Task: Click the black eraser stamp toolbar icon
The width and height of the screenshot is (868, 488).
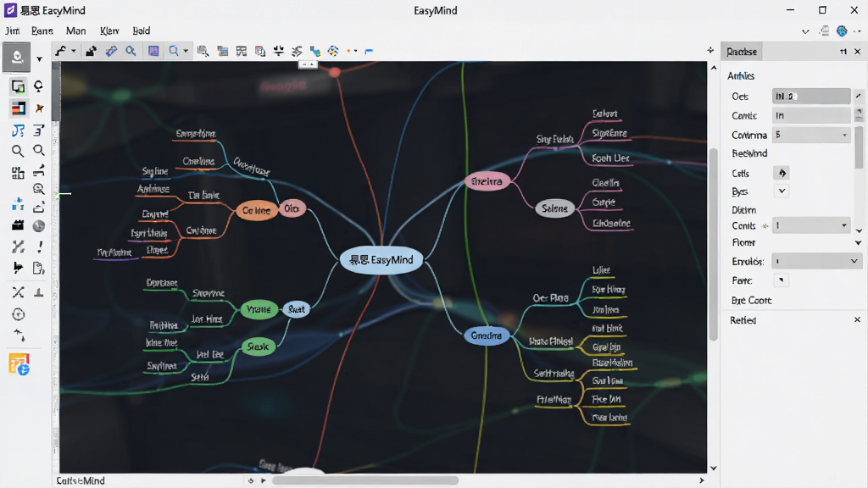Action: [x=91, y=51]
